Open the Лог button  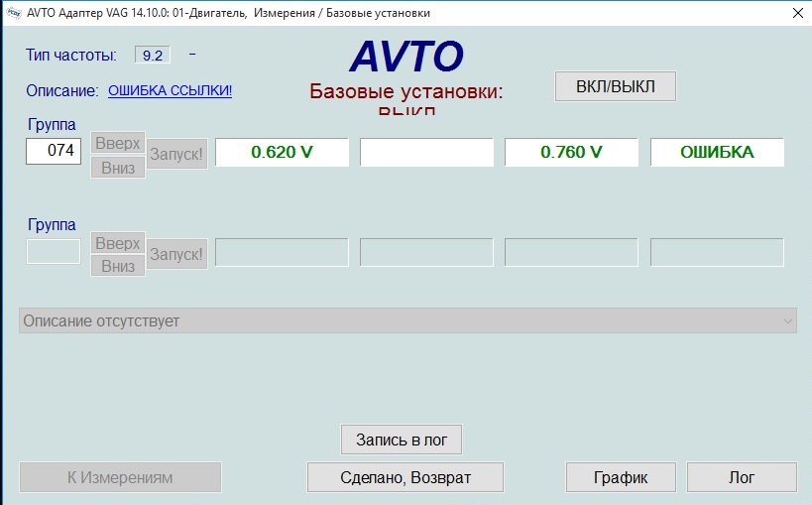pyautogui.click(x=742, y=477)
